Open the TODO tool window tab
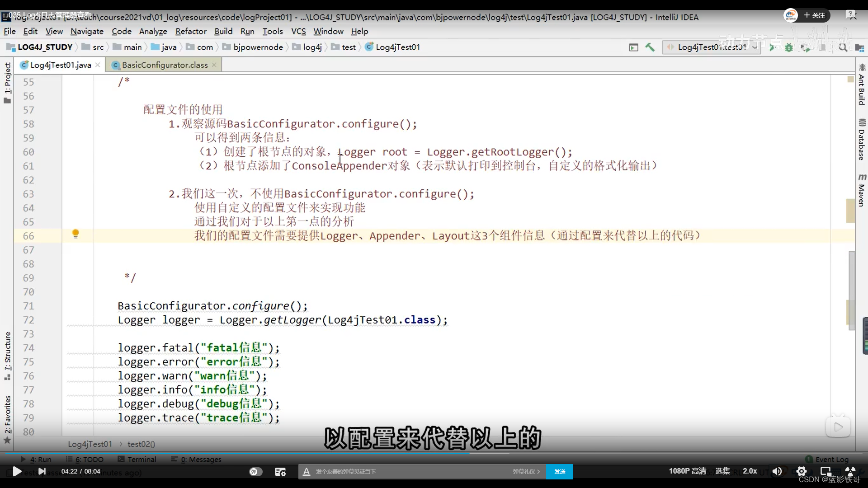This screenshot has width=868, height=488. tap(85, 460)
